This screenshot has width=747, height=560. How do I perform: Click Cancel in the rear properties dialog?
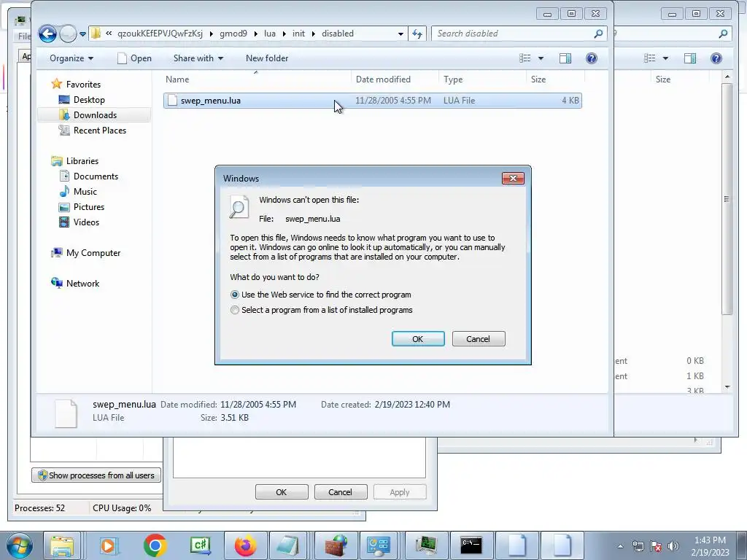click(x=340, y=492)
